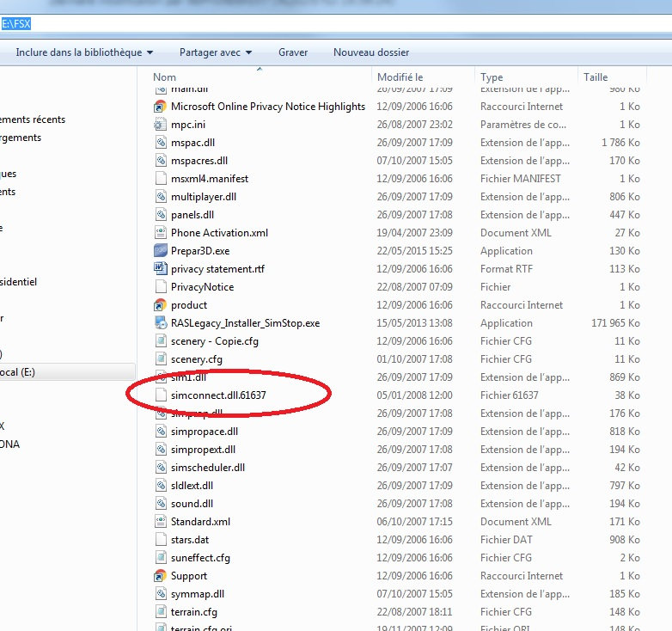This screenshot has height=631, width=672.
Task: Click the type Fichier MANIFEST
Action: pos(520,178)
